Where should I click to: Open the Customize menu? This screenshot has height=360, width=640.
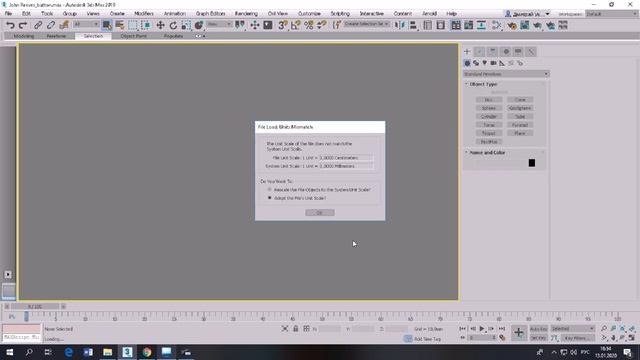point(309,13)
